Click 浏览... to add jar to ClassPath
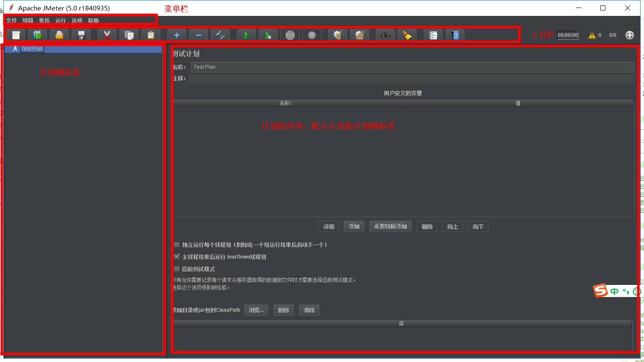644x362 pixels. pos(256,310)
